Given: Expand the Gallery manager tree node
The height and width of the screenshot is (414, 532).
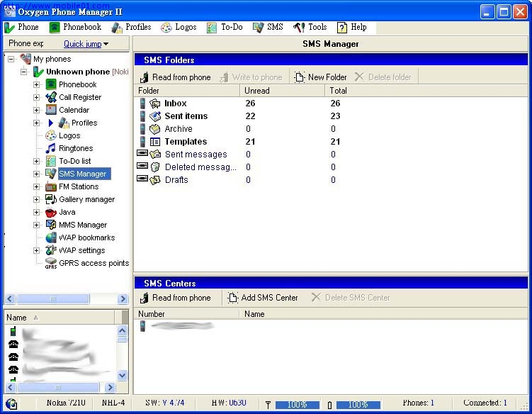Looking at the screenshot, I should (x=36, y=199).
